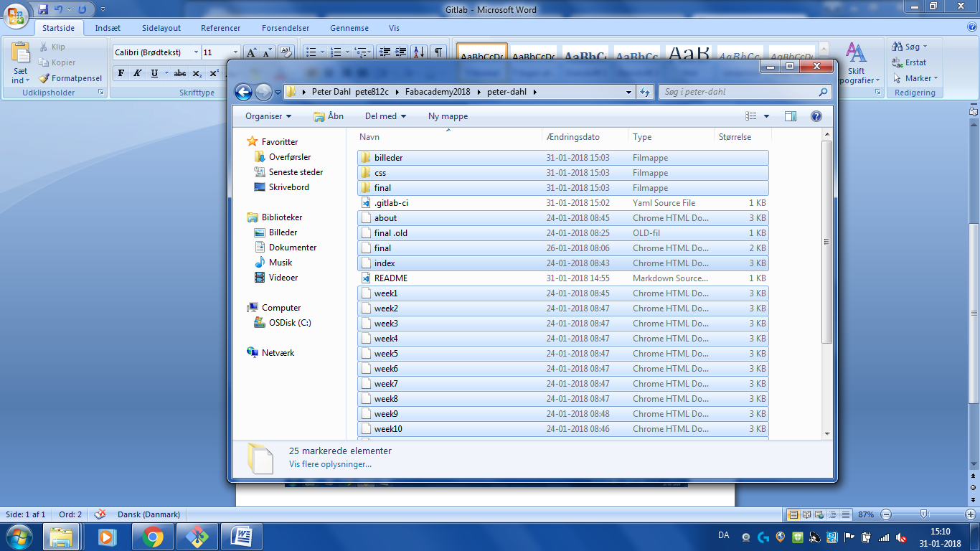Open the font size dropdown showing 11
Screen dimensions: 980x551
[236, 52]
